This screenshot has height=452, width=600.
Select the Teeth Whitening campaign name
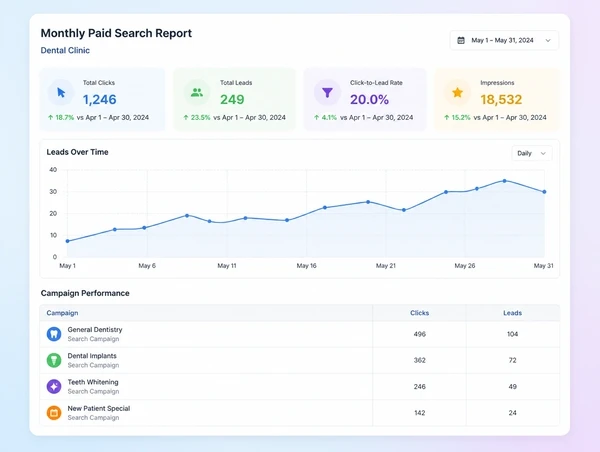pyautogui.click(x=93, y=382)
